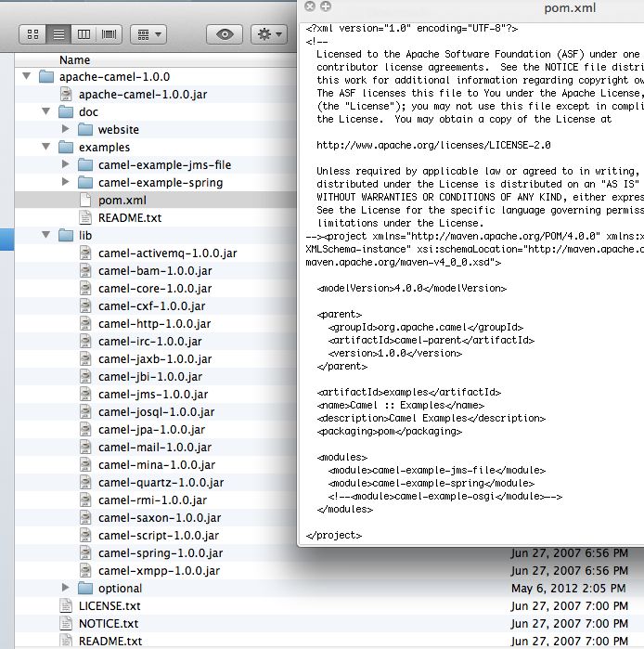Screen dimensions: 644x649
Task: Click the apache-camel-1.0.0 folder icon
Action: coord(46,76)
